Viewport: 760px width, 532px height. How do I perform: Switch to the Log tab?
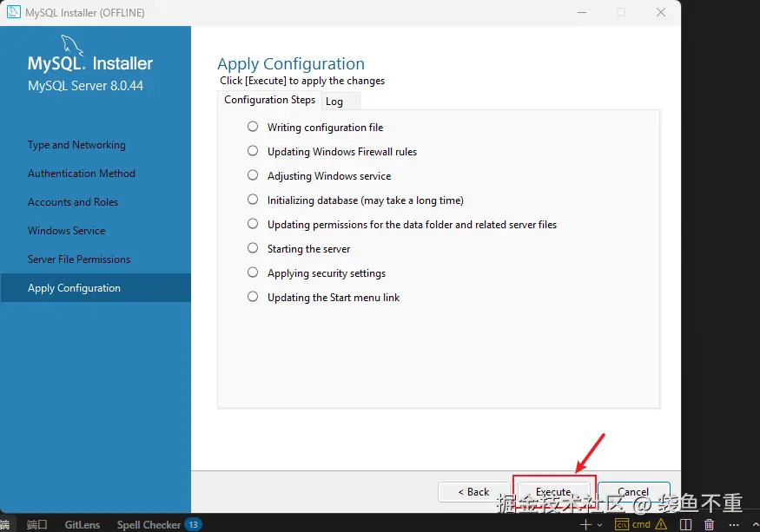coord(340,102)
